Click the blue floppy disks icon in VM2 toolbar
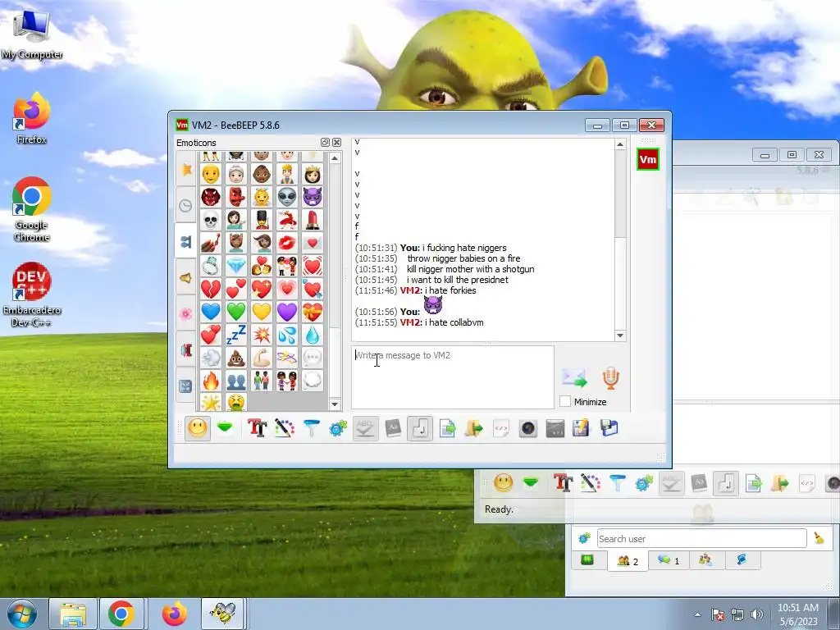The image size is (840, 630). 609,428
